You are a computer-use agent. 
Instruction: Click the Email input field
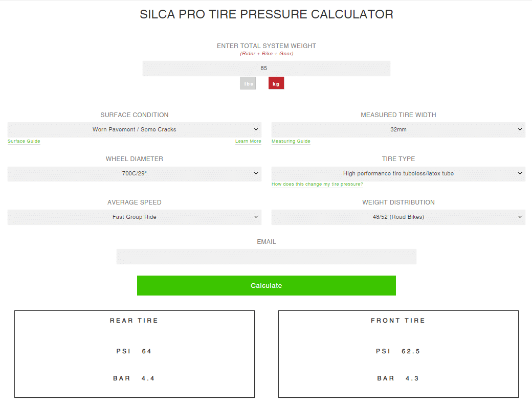point(267,257)
